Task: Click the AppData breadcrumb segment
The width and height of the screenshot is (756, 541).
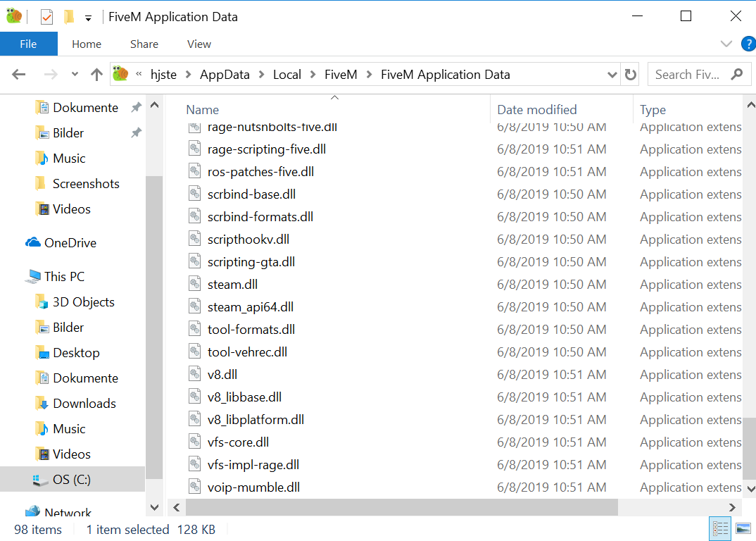Action: (225, 75)
